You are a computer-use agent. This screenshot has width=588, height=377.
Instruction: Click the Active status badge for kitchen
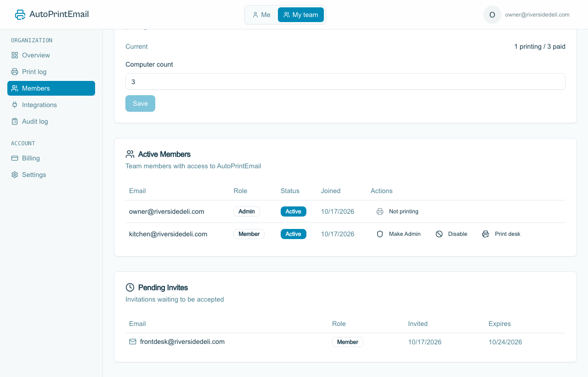point(293,234)
